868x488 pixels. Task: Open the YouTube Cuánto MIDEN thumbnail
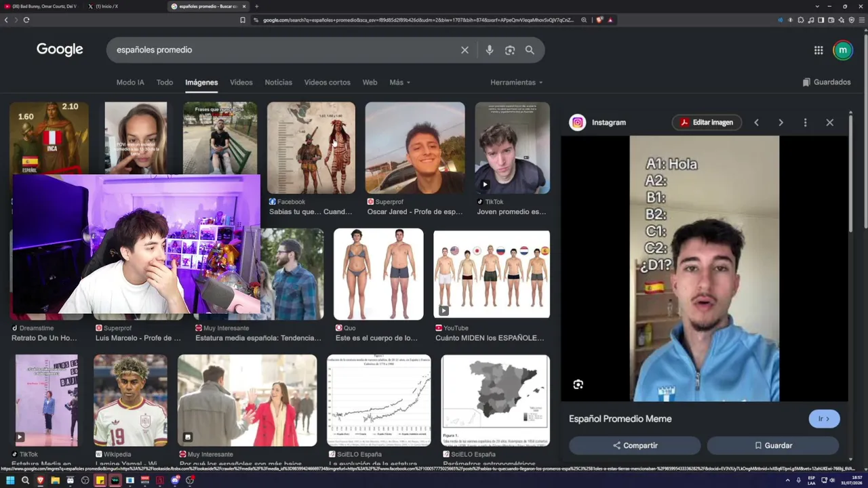492,274
